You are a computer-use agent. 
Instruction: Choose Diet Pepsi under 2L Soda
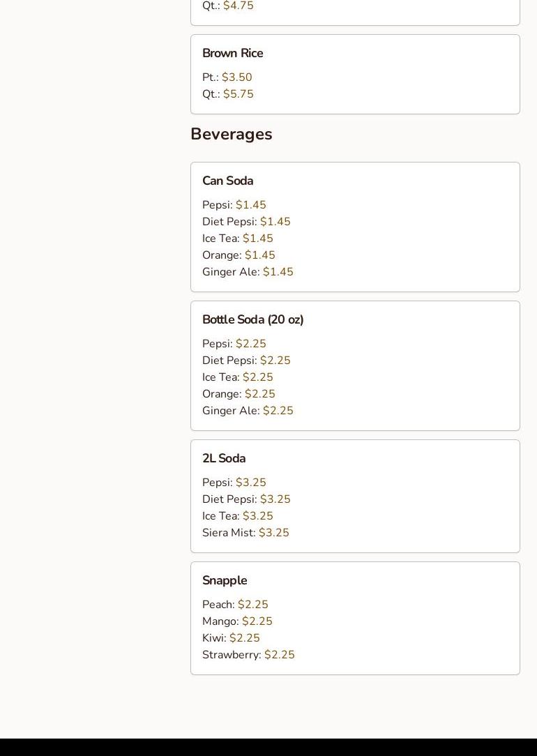[246, 499]
